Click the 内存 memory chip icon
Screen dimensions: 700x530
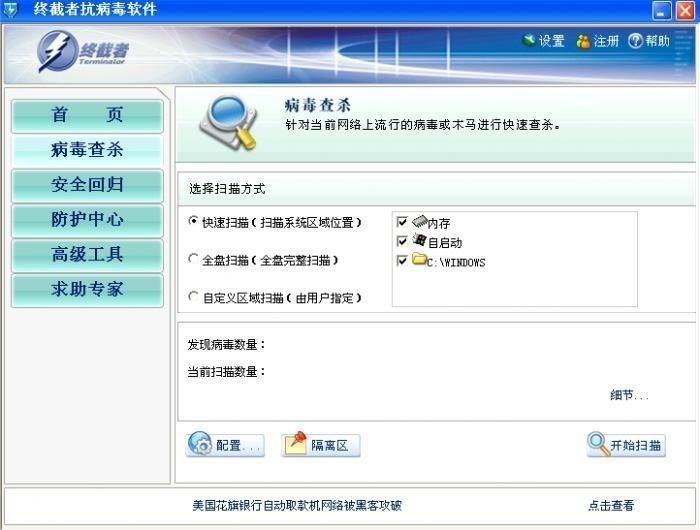420,221
